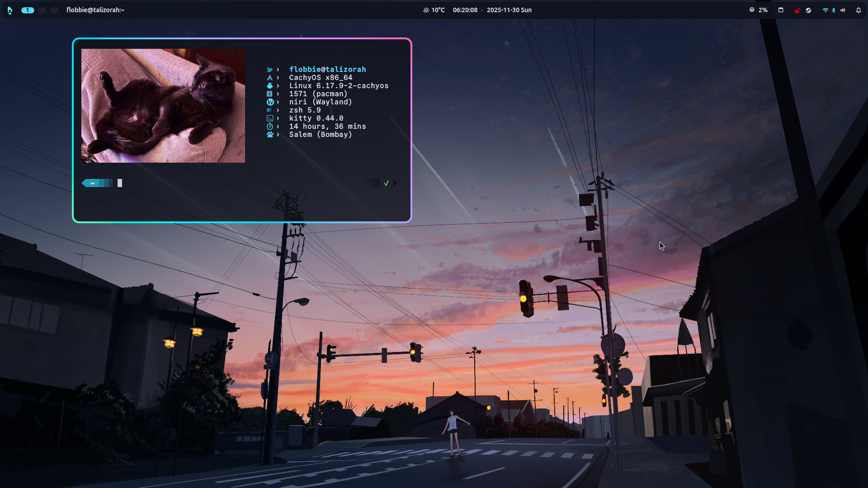This screenshot has height=488, width=868.
Task: Open the CPU usage monitor
Action: point(759,10)
